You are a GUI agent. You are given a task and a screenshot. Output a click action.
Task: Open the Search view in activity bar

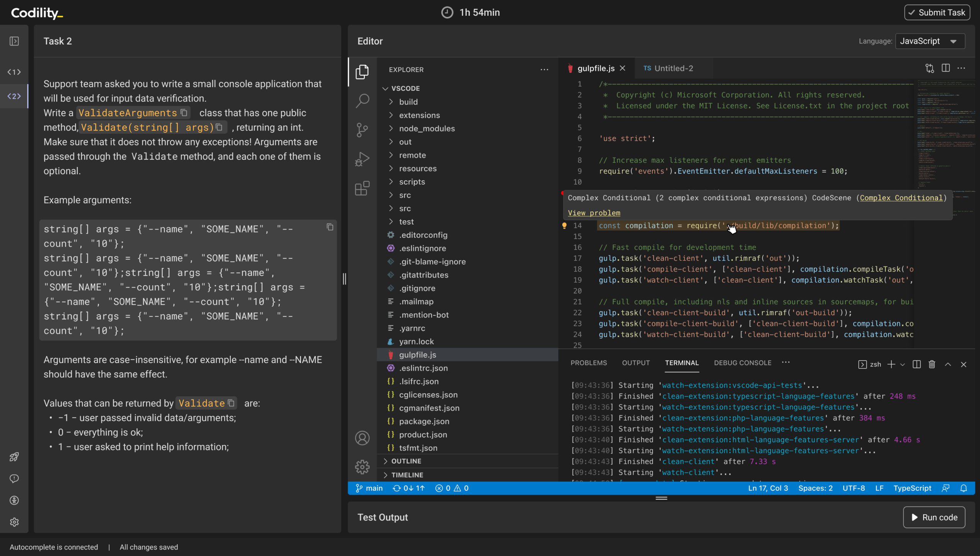point(362,101)
